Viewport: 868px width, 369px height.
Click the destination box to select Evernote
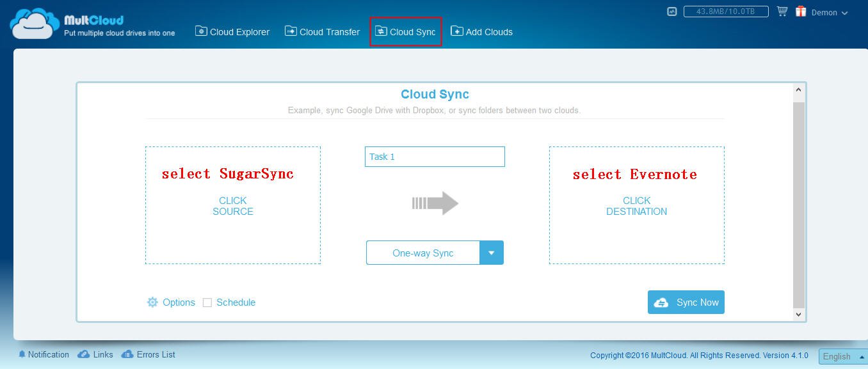pos(637,205)
